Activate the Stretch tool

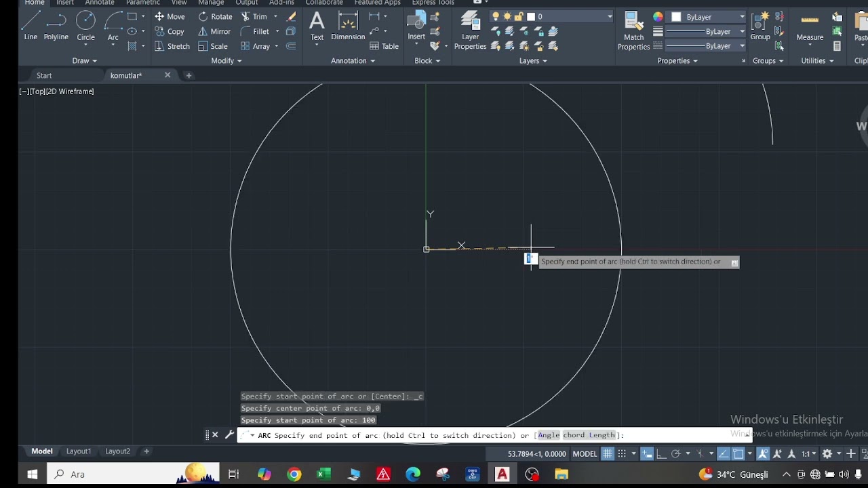(172, 46)
